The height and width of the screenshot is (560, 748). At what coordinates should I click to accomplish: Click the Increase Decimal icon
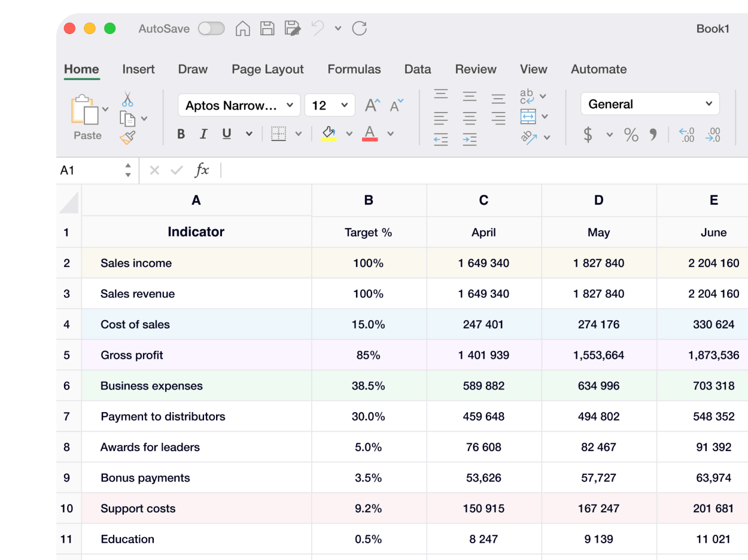coord(686,135)
